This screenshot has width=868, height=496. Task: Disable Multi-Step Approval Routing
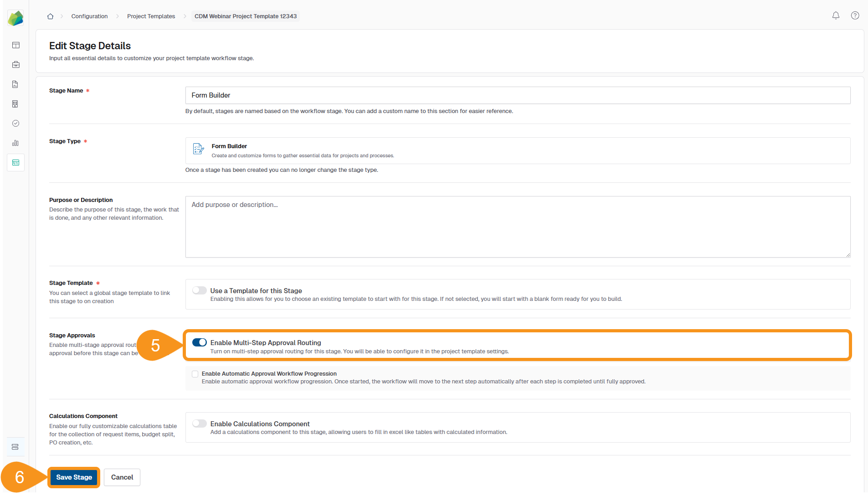coord(199,342)
